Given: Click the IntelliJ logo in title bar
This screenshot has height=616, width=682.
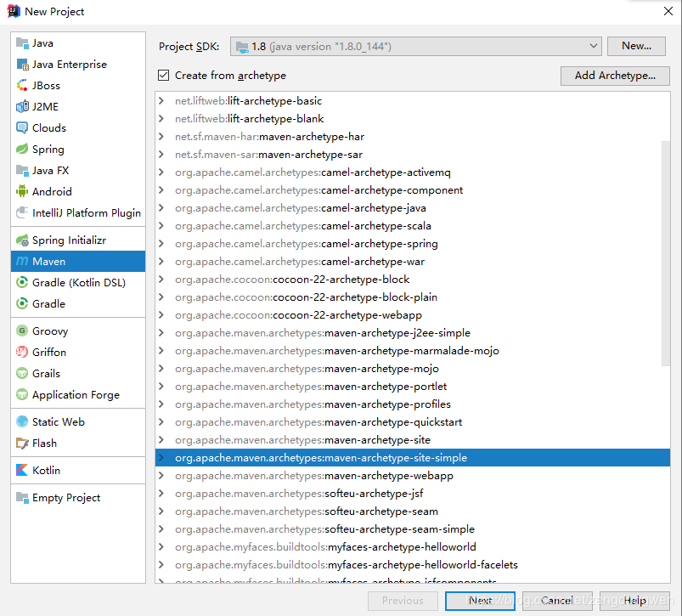Looking at the screenshot, I should click(x=14, y=11).
